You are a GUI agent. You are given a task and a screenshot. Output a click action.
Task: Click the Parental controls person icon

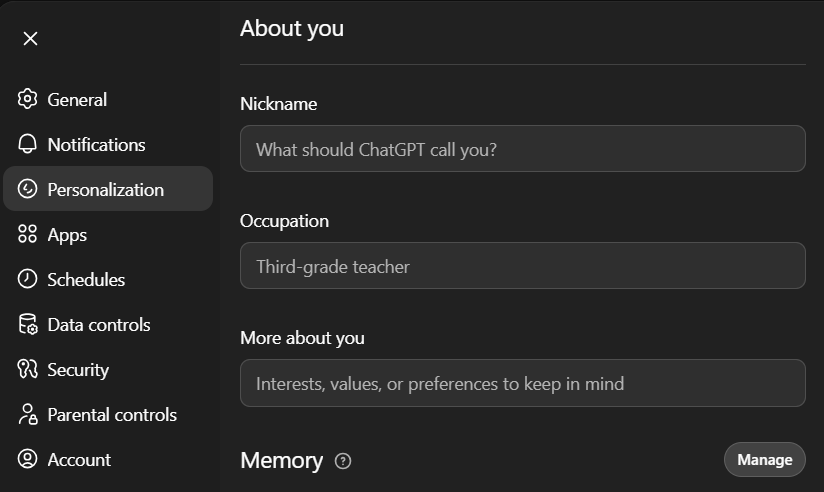pyautogui.click(x=28, y=414)
